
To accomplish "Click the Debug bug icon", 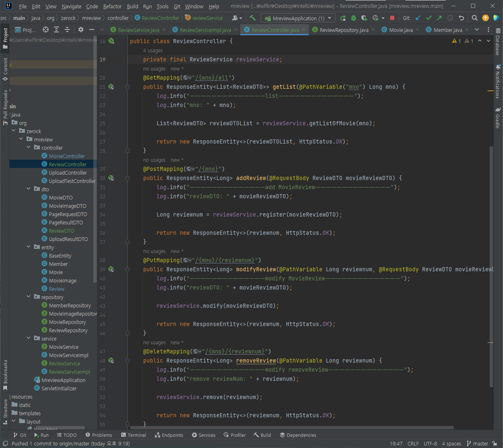I will tap(354, 18).
